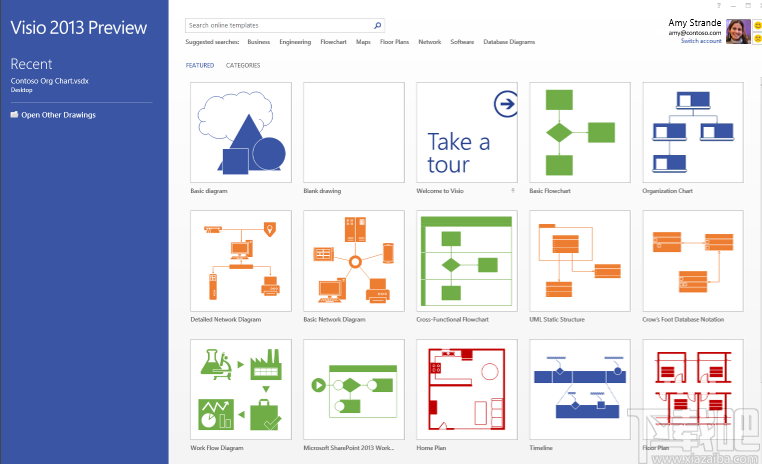
Task: Select the Work Flow Diagram template
Action: point(241,390)
